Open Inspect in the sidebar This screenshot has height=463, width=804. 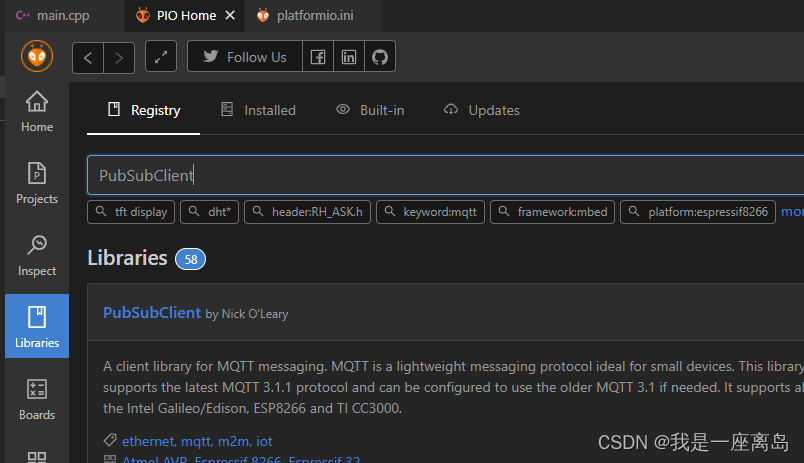(37, 255)
